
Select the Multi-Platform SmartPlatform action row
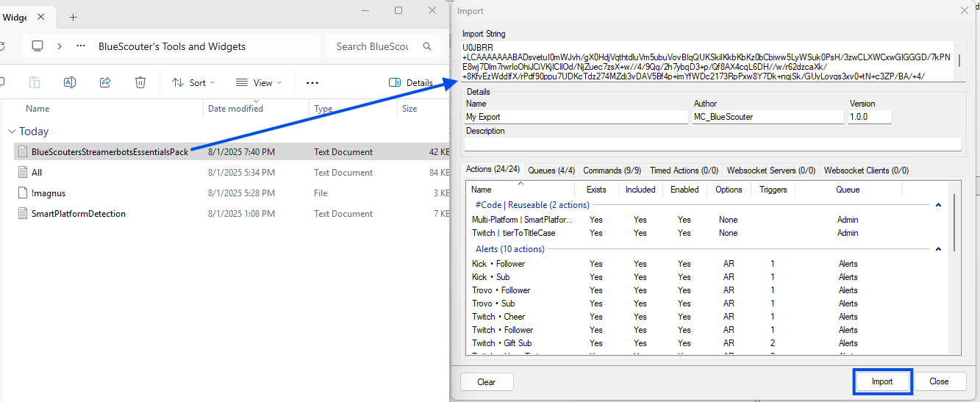[706, 220]
